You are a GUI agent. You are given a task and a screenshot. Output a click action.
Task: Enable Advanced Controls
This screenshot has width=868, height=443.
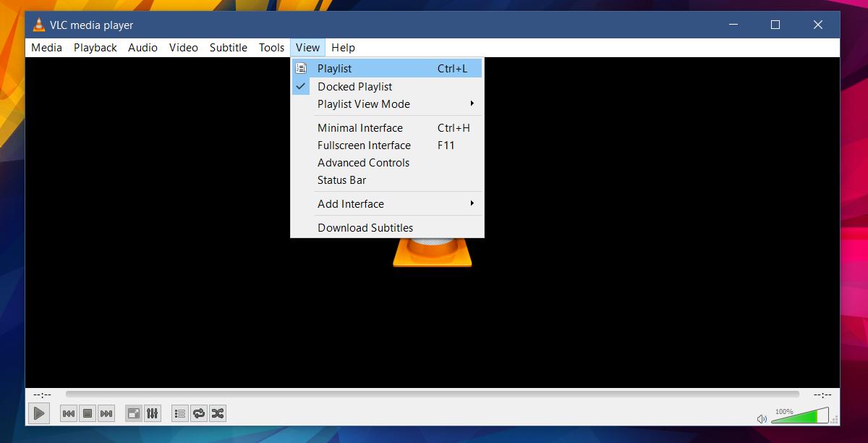pos(387,162)
